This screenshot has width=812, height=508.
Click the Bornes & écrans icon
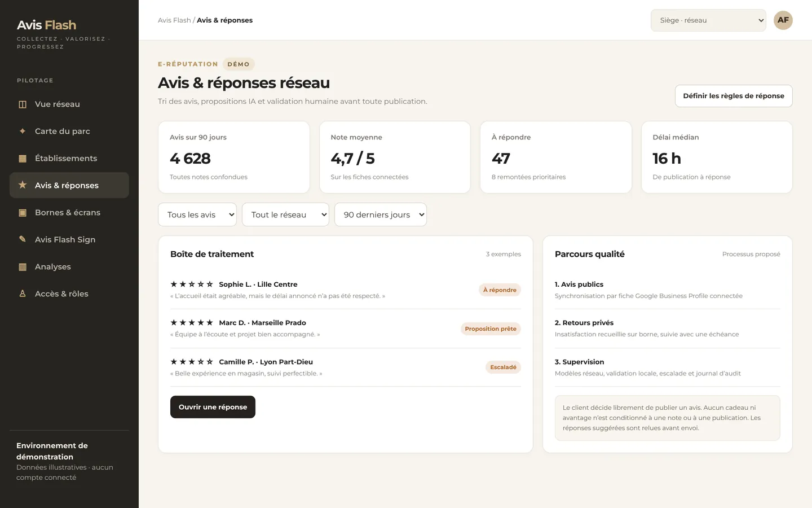[x=23, y=213]
